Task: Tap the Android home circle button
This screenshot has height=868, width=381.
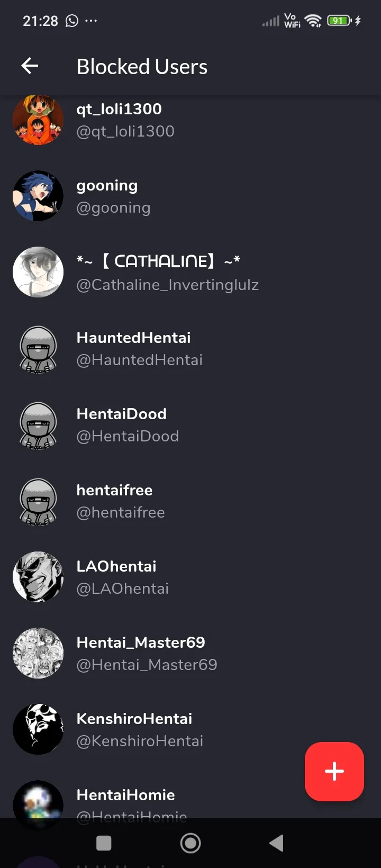Action: (190, 843)
